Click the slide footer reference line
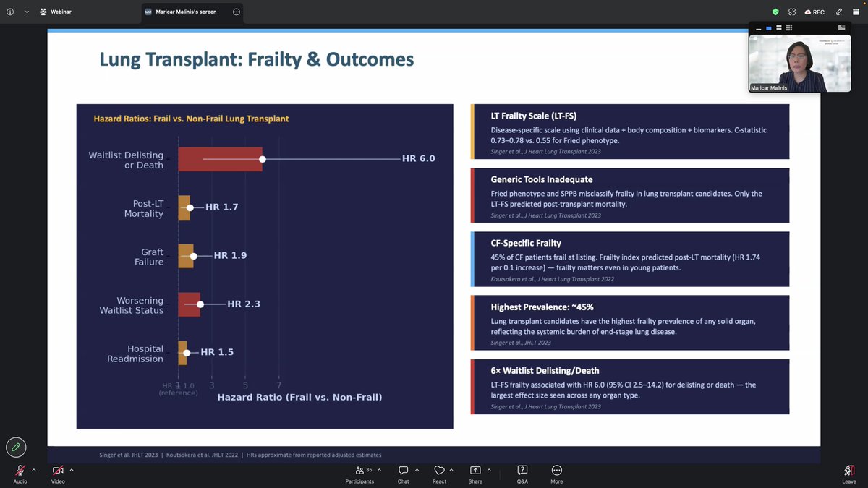This screenshot has width=868, height=488. [x=240, y=455]
